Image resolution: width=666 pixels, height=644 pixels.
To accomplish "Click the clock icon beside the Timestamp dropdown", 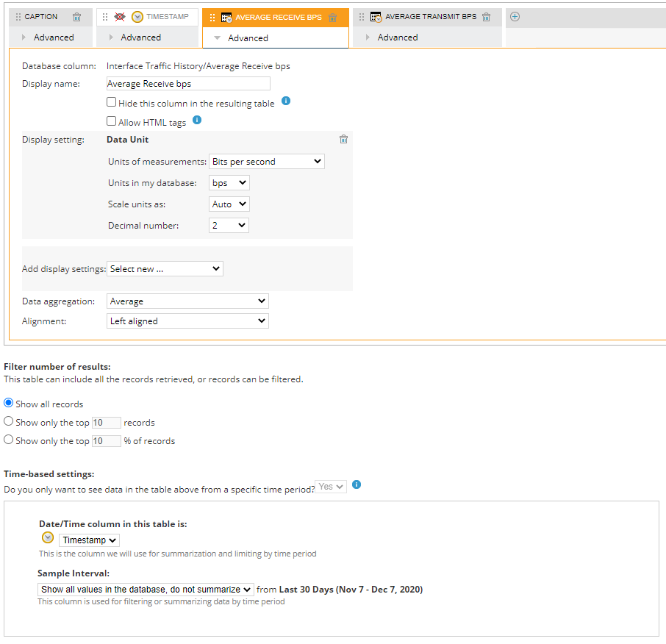I will pyautogui.click(x=48, y=537).
